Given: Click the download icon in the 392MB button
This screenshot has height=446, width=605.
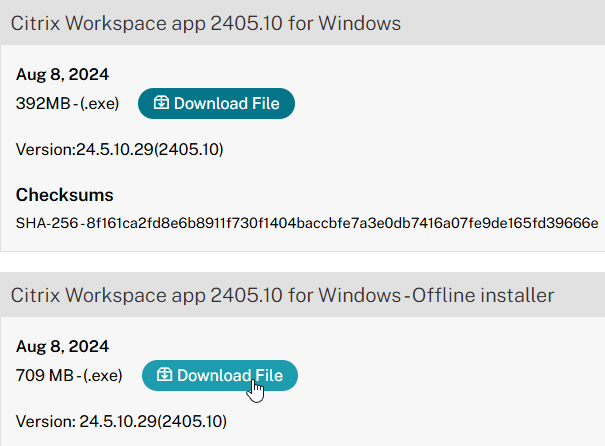Looking at the screenshot, I should point(161,103).
